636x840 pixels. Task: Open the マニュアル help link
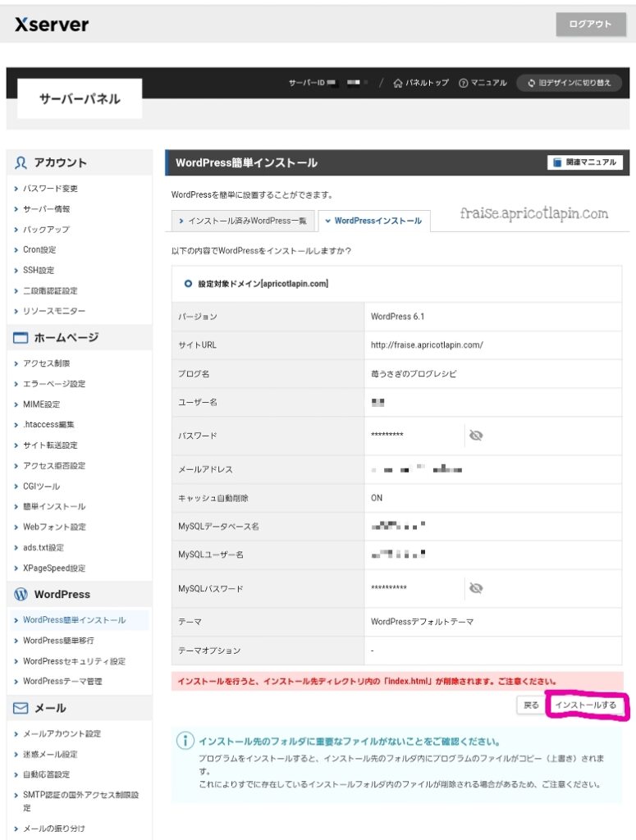pos(483,83)
